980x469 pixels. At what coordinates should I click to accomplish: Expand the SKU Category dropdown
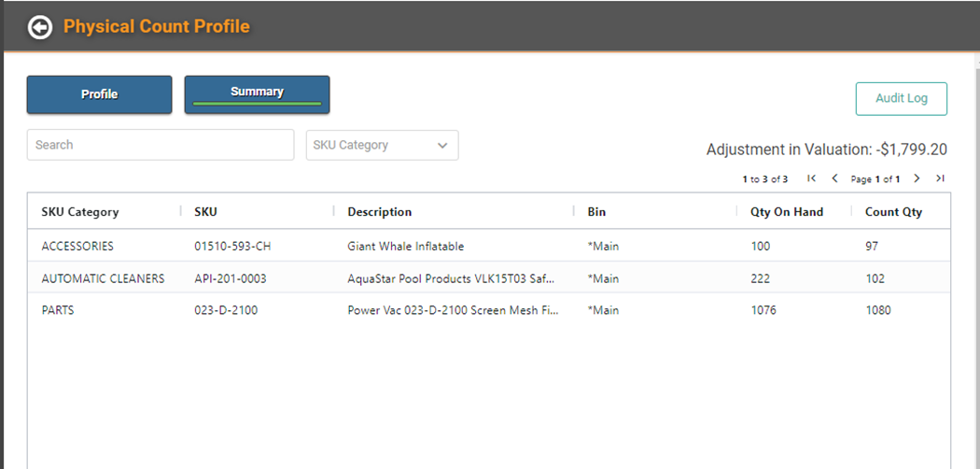(382, 145)
